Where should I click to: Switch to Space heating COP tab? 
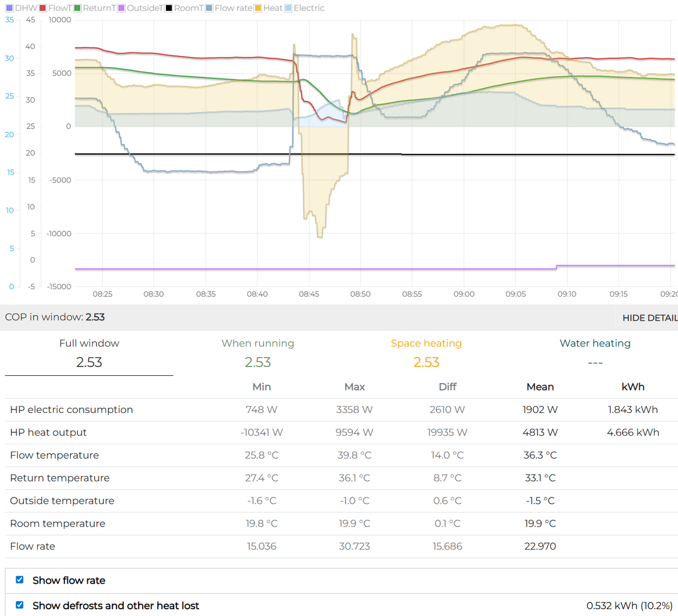(426, 352)
